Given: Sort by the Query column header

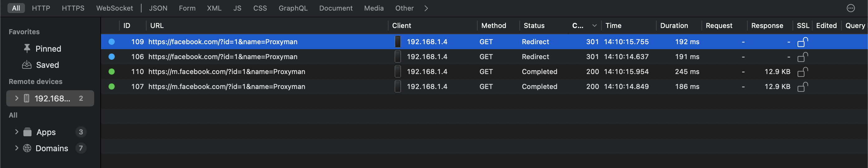Looking at the screenshot, I should 855,26.
